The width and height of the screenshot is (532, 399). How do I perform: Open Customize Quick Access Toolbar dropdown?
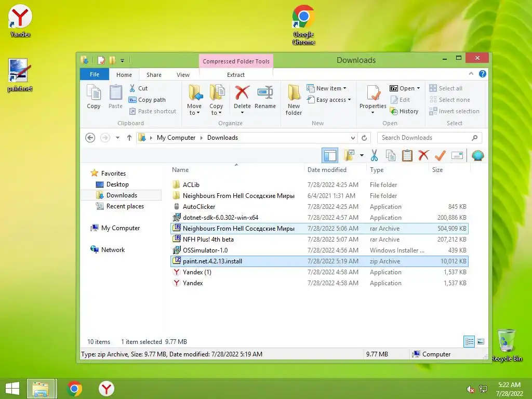pos(122,61)
